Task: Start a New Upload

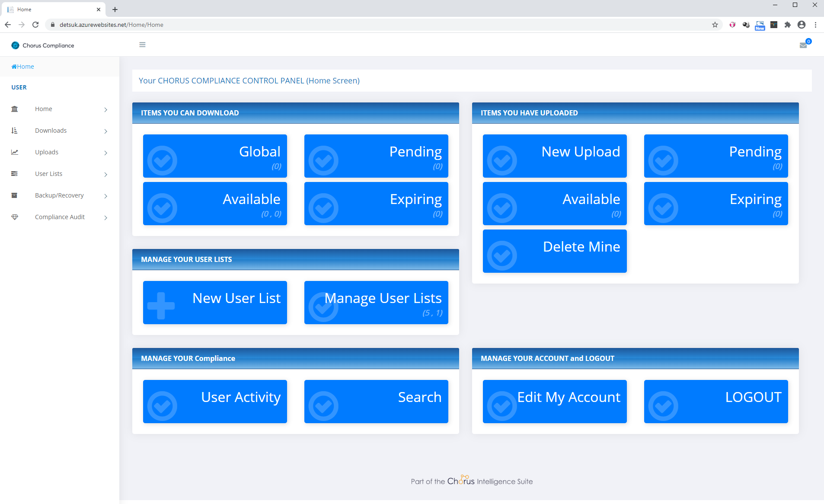Action: 555,156
